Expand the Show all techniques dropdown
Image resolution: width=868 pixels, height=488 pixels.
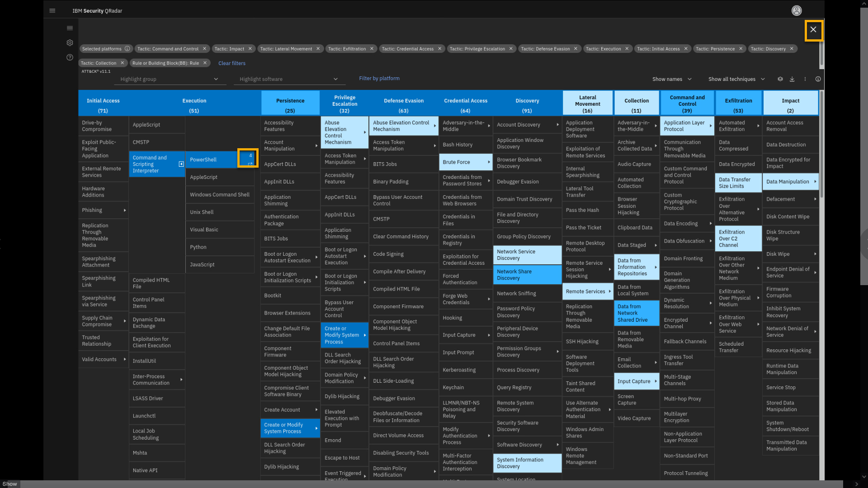736,79
